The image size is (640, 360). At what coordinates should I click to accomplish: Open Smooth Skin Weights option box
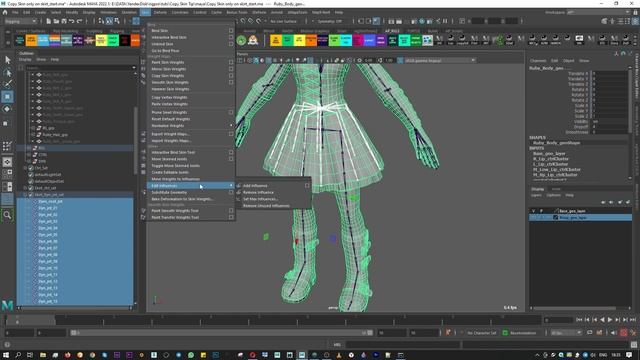[231, 82]
